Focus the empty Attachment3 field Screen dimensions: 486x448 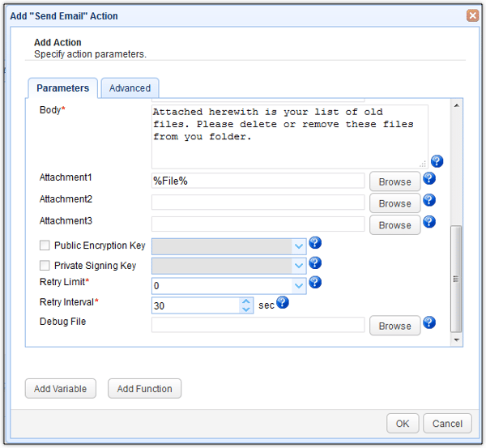(258, 224)
